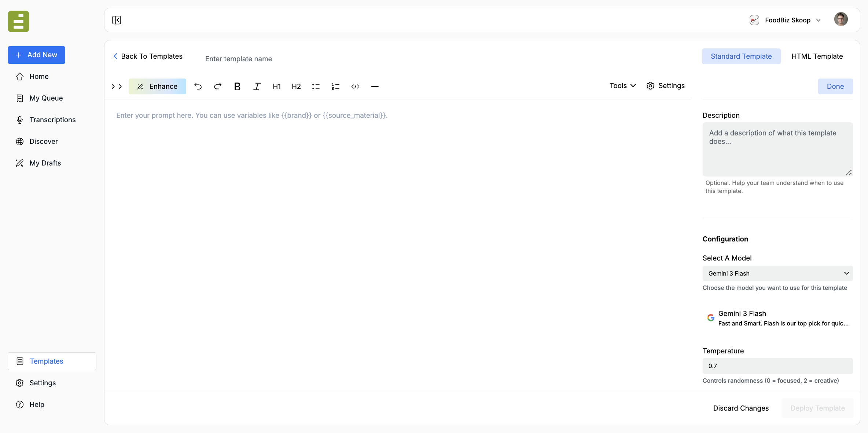Screen dimensions: 868x433
Task: Click the Done button
Action: point(835,86)
